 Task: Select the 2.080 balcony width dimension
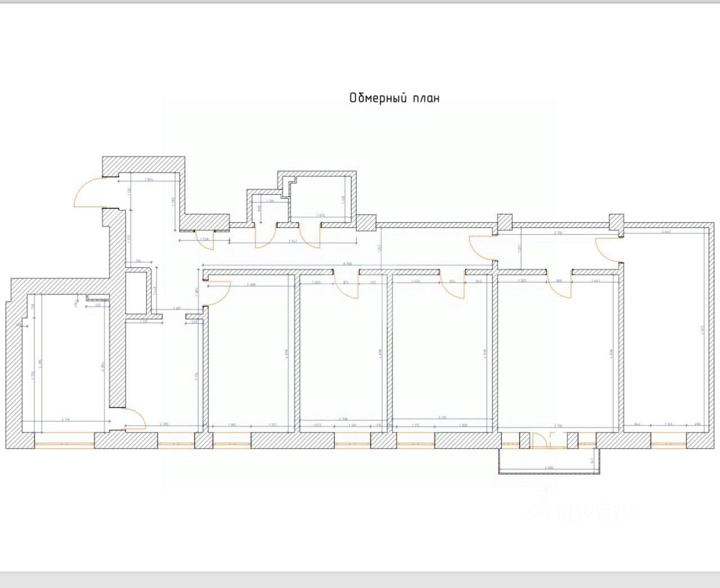pyautogui.click(x=550, y=468)
